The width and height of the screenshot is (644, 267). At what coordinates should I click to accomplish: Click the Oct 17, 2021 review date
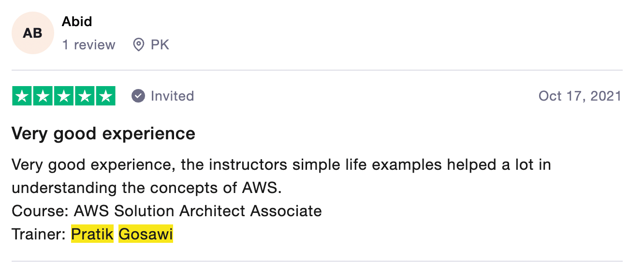tap(580, 96)
